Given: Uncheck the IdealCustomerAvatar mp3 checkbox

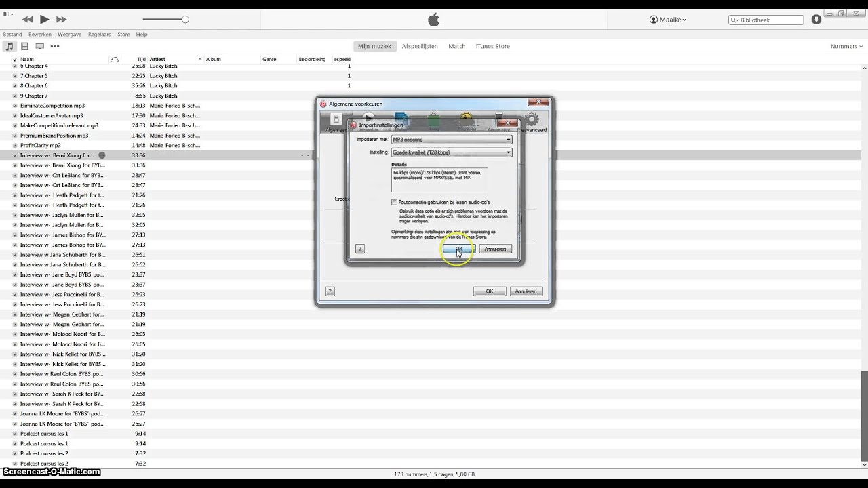Looking at the screenshot, I should (15, 116).
